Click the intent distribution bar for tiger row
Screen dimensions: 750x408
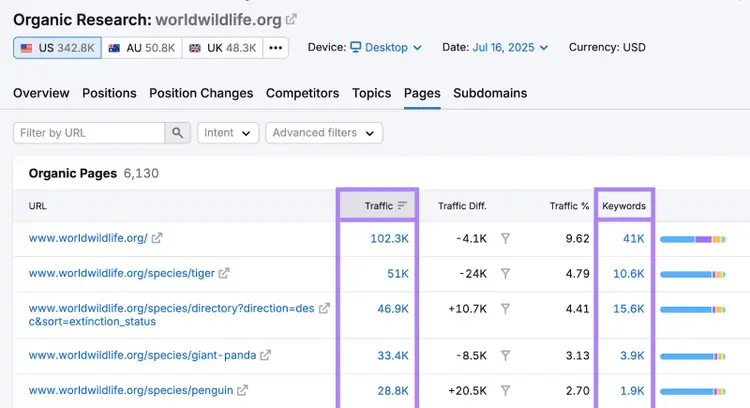[693, 275]
